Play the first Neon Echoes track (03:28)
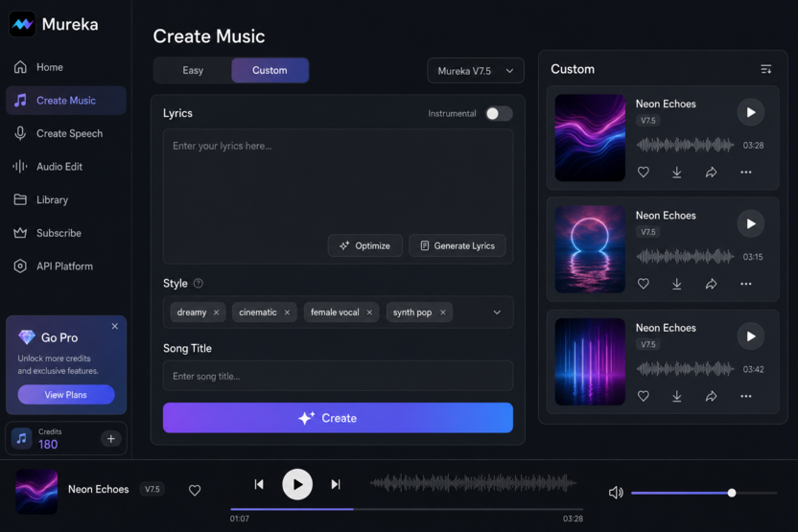Screen dimensions: 798x532 [751, 112]
